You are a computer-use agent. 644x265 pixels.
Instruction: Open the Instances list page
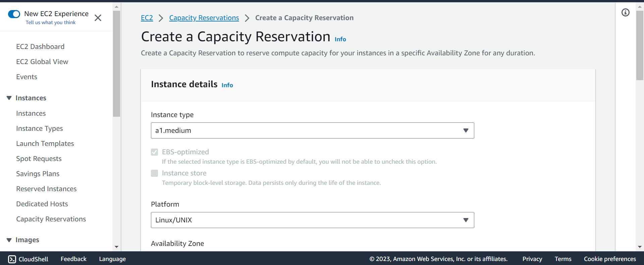(x=31, y=113)
